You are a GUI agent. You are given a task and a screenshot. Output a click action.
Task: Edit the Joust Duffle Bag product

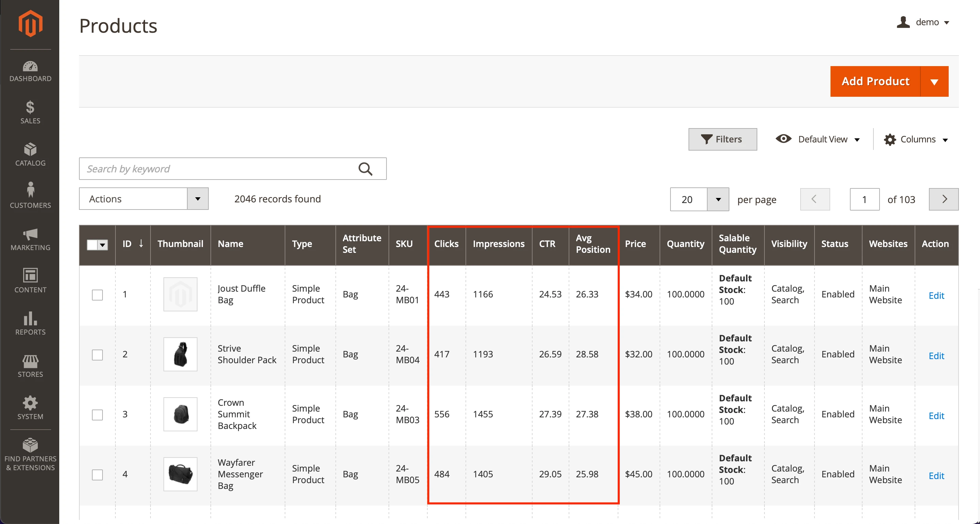click(x=936, y=295)
